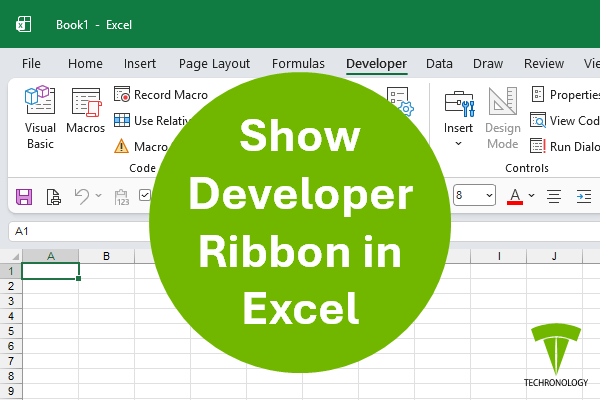
Task: Open the Review tab
Action: 544,63
